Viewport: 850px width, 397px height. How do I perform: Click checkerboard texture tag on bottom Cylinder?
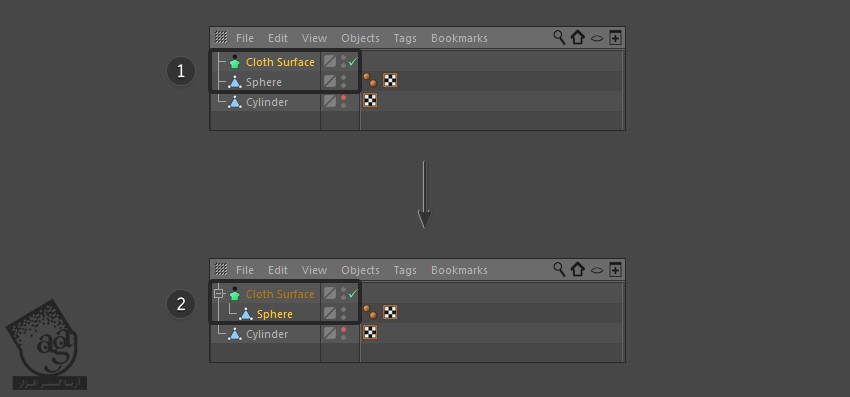(x=370, y=332)
